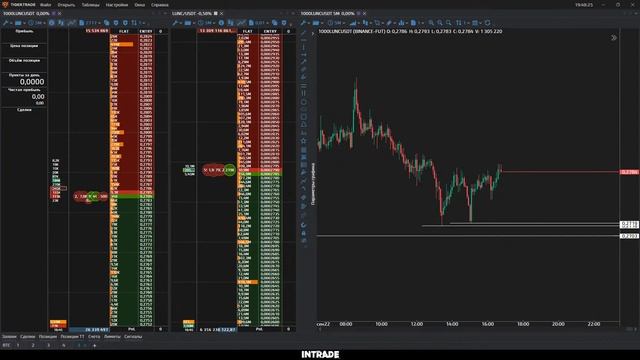
Task: Click third magnifier icon in chart toolbar
Action: (449, 23)
